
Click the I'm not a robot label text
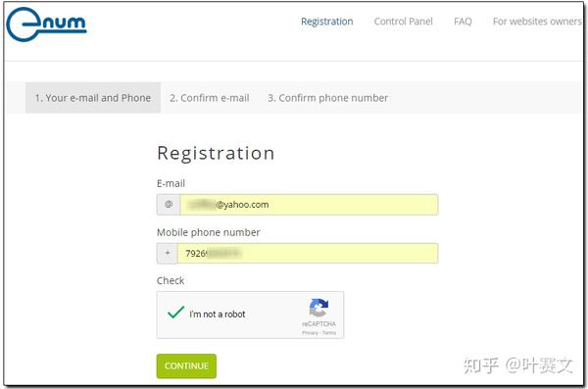click(218, 314)
